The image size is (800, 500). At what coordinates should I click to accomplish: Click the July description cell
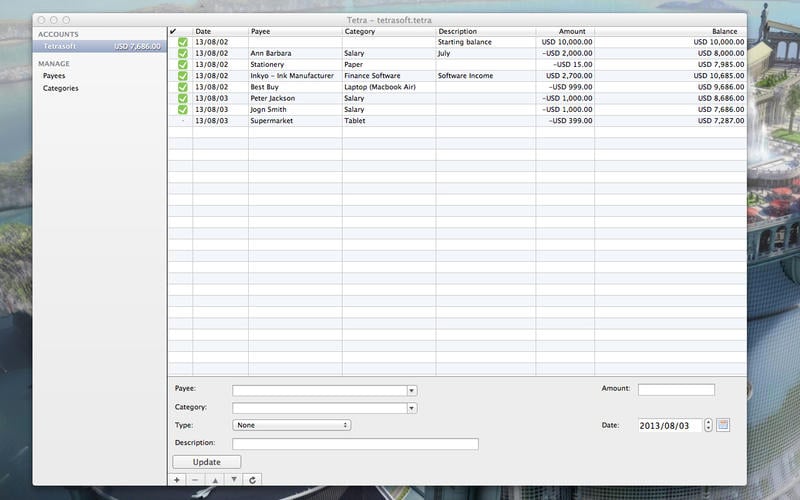click(x=486, y=54)
